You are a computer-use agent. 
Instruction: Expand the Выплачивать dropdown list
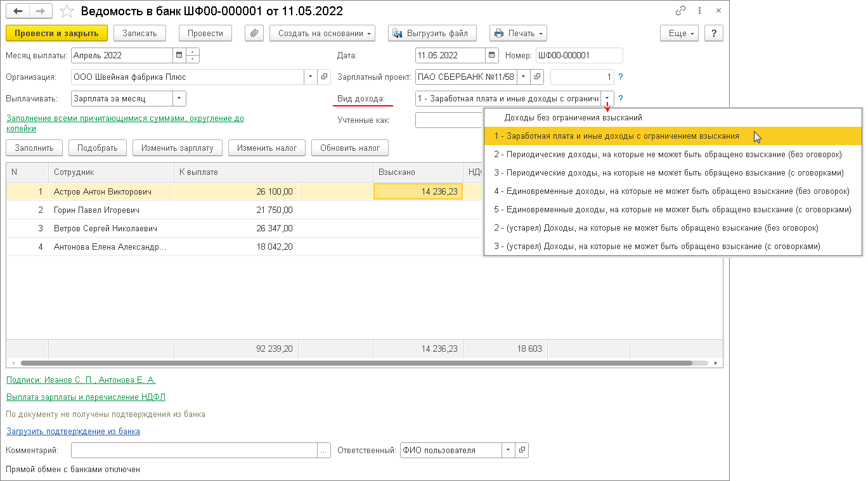(x=179, y=99)
